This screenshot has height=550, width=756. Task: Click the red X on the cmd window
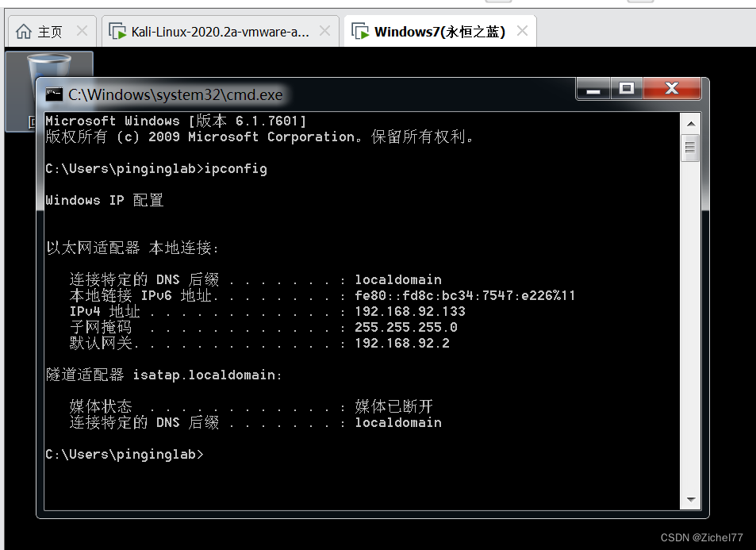[x=671, y=88]
